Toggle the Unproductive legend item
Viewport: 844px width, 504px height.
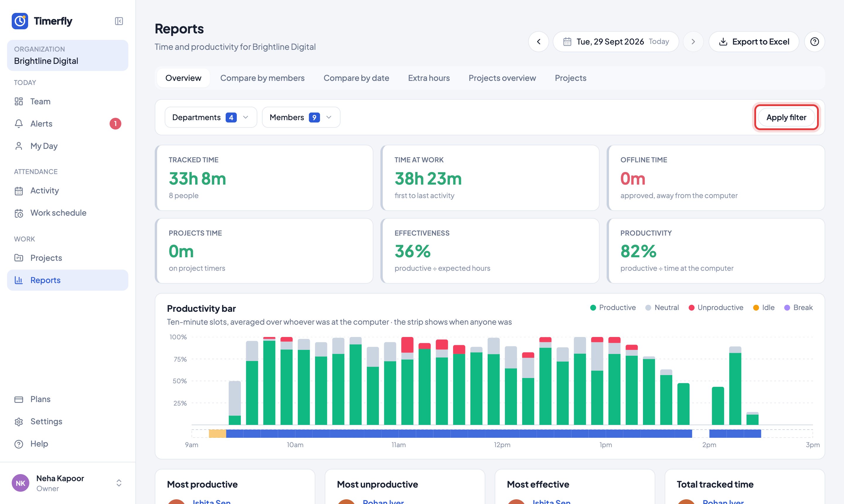pos(716,307)
